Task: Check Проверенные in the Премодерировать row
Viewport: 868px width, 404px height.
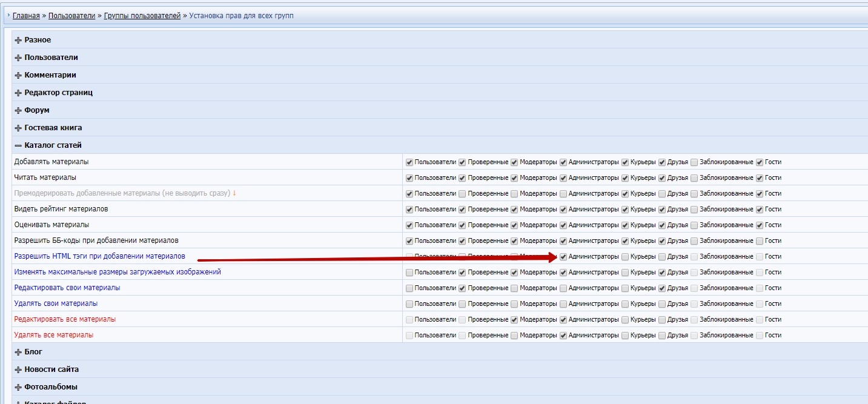Action: 462,194
